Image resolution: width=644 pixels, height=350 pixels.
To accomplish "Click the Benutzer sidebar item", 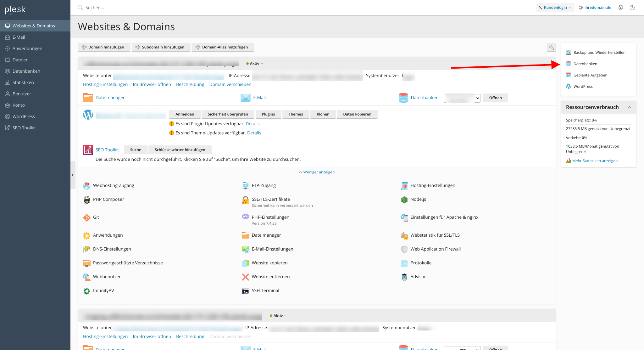I will (x=35, y=94).
